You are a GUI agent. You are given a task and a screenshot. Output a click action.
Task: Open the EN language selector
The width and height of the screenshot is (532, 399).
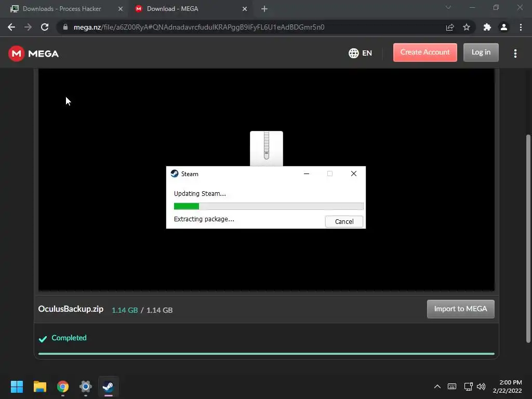[361, 53]
